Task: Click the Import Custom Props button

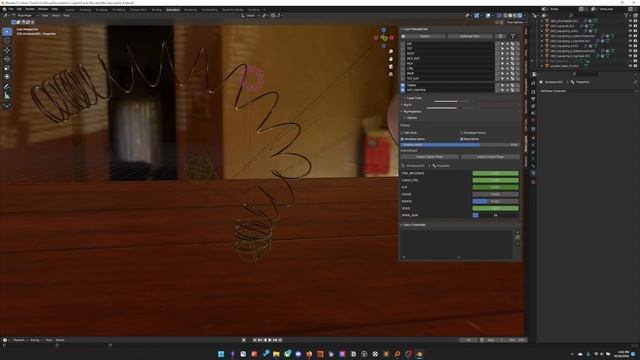Action: pos(490,157)
